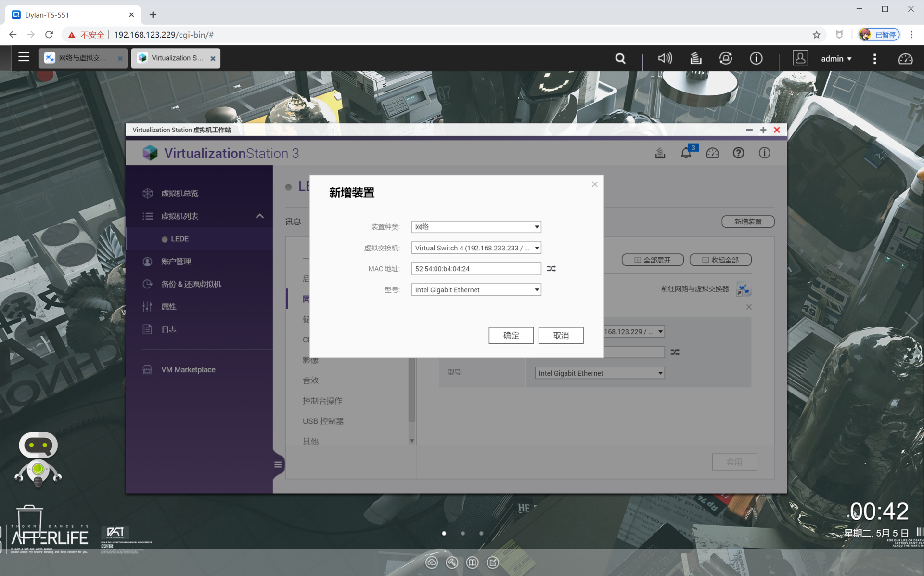Randomize MAC address in the dialog
Screen dimensions: 924x576
click(551, 269)
